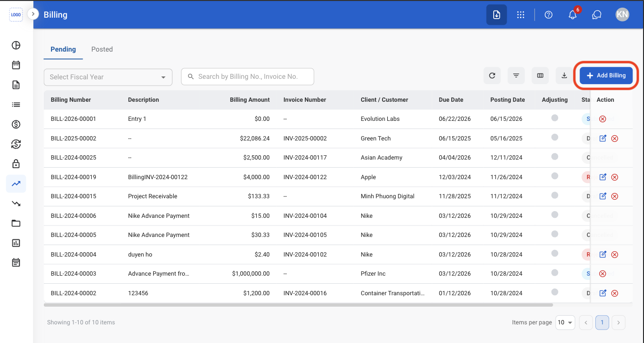Click the document download icon in header
This screenshot has width=644, height=343.
coord(497,15)
